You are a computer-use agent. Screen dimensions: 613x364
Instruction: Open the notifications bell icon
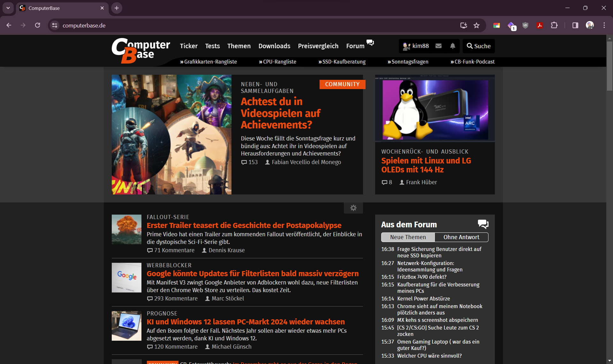tap(453, 46)
